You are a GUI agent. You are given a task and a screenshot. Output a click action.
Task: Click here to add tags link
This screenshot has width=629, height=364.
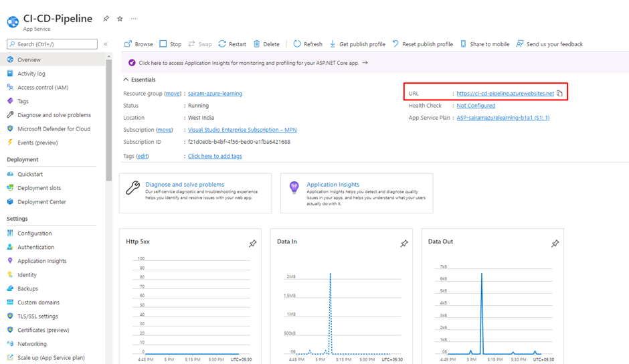pyautogui.click(x=215, y=156)
